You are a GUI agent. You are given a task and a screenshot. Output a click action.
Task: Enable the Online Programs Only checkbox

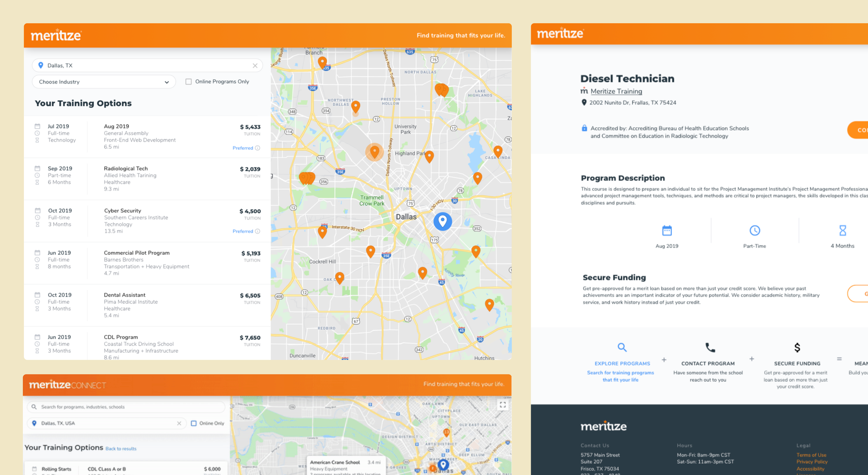pos(189,82)
